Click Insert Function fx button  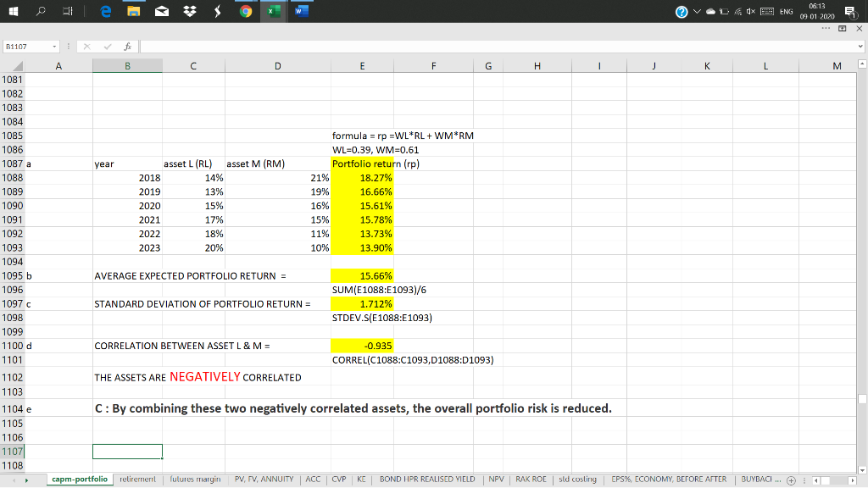[x=127, y=47]
